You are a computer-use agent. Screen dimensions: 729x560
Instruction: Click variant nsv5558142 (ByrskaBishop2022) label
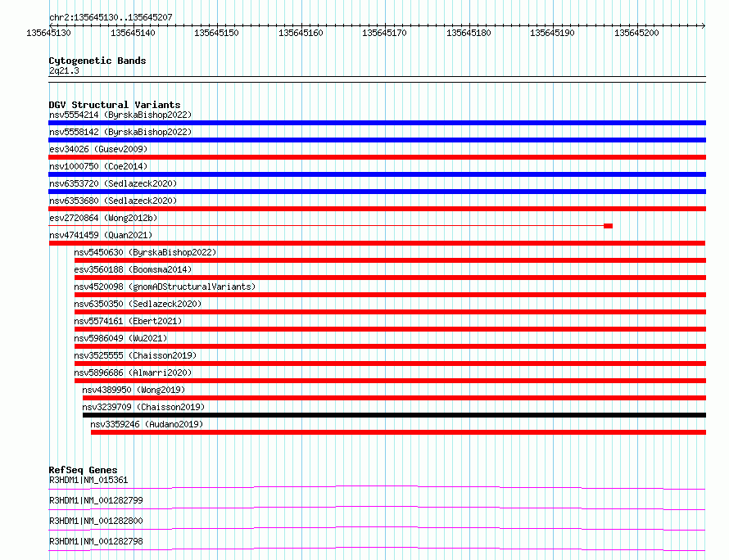click(x=120, y=132)
